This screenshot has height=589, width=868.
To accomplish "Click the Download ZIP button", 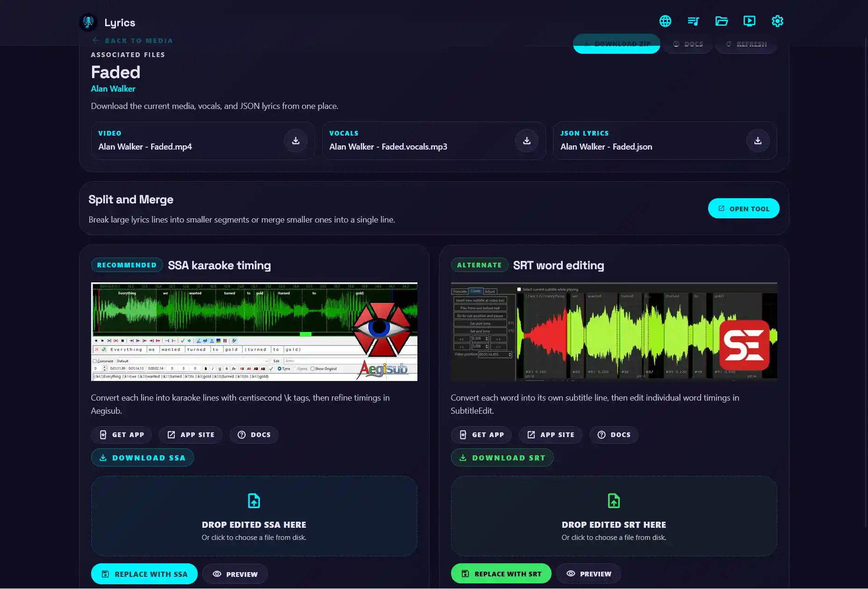I will (x=617, y=44).
